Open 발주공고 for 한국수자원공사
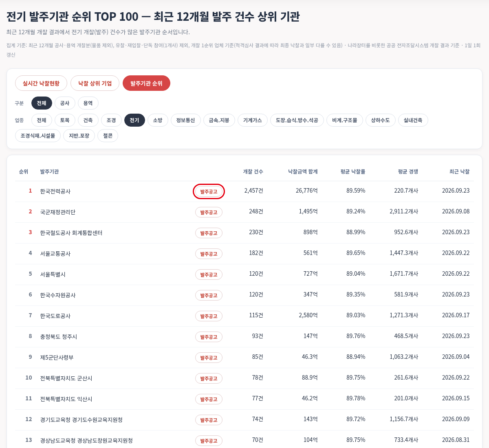 point(209,295)
